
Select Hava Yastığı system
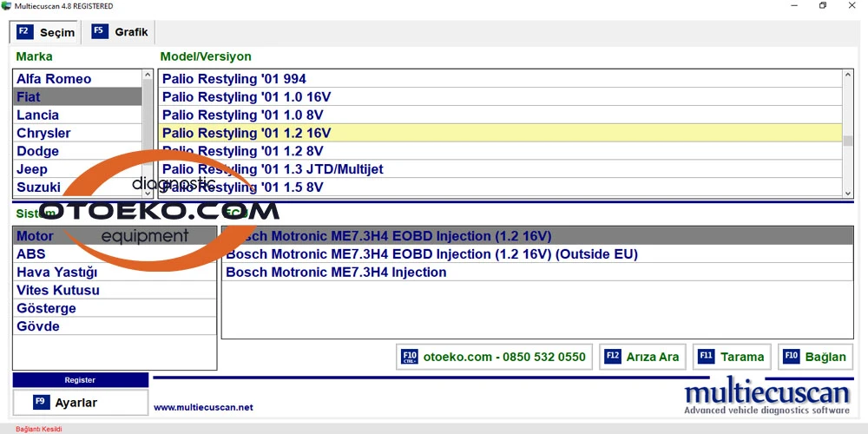(115, 273)
